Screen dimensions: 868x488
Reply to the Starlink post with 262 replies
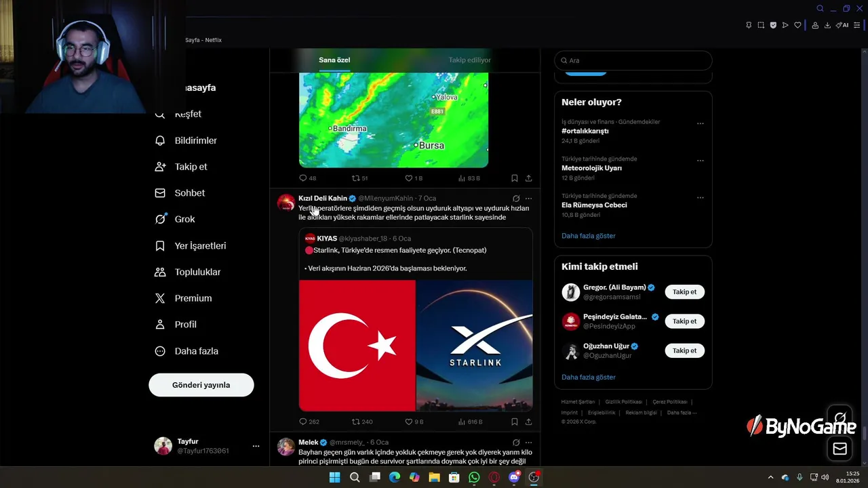click(309, 422)
